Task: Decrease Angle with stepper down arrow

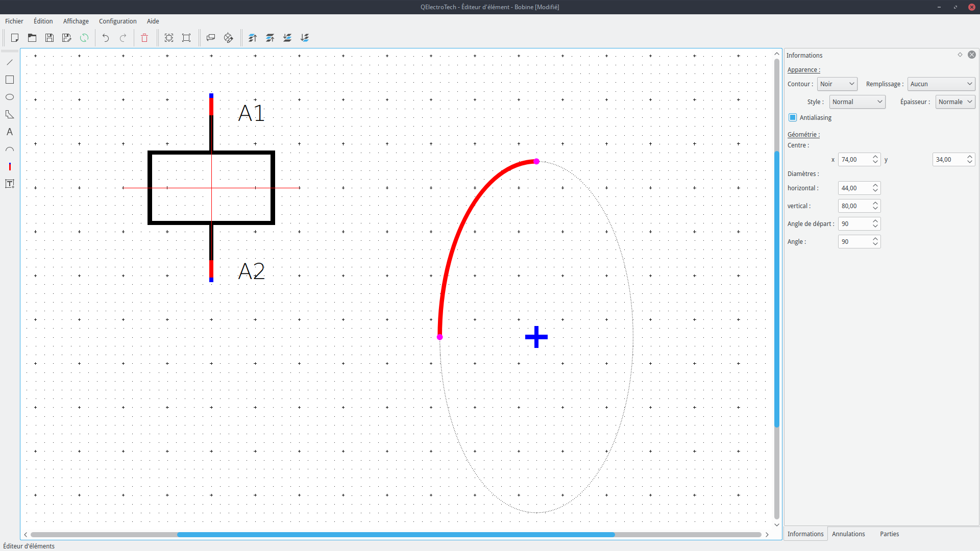Action: pos(875,245)
